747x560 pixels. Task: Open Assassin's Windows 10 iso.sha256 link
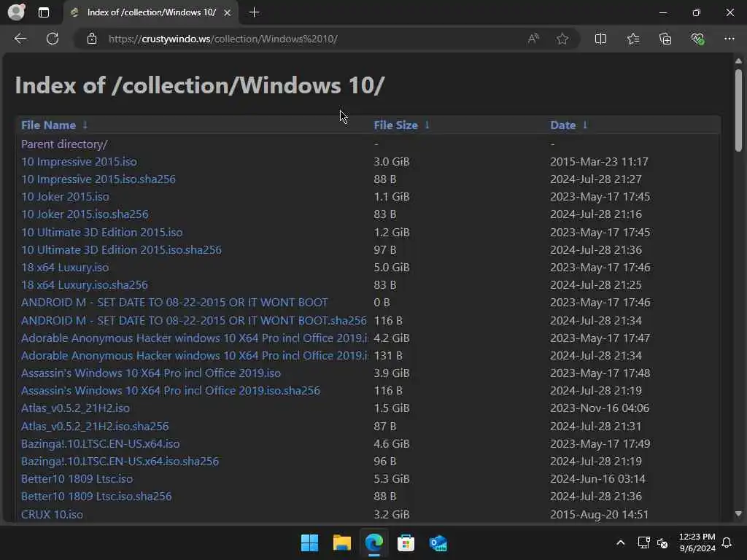point(171,391)
